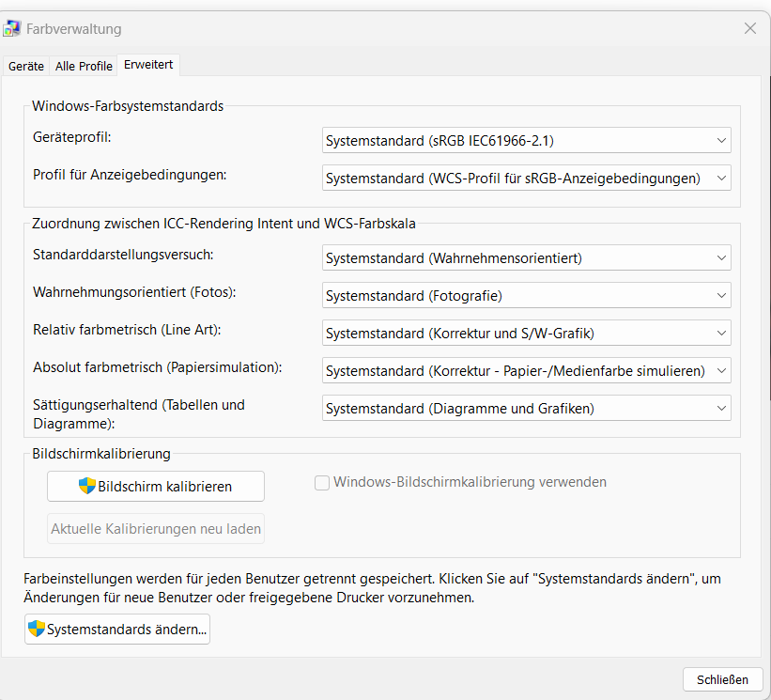The image size is (771, 700).
Task: Expand Absolut farbmetrisch (Papiersimulation) dropdown
Action: (526, 370)
